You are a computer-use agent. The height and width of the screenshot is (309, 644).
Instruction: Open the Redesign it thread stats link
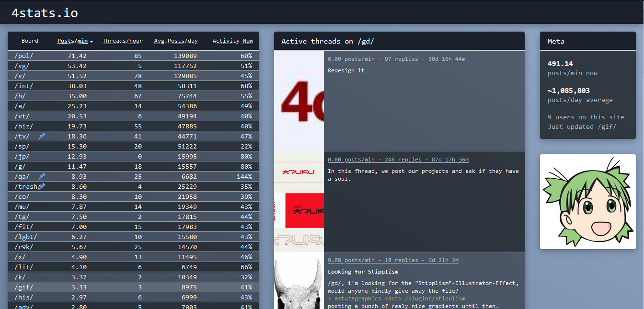point(396,59)
